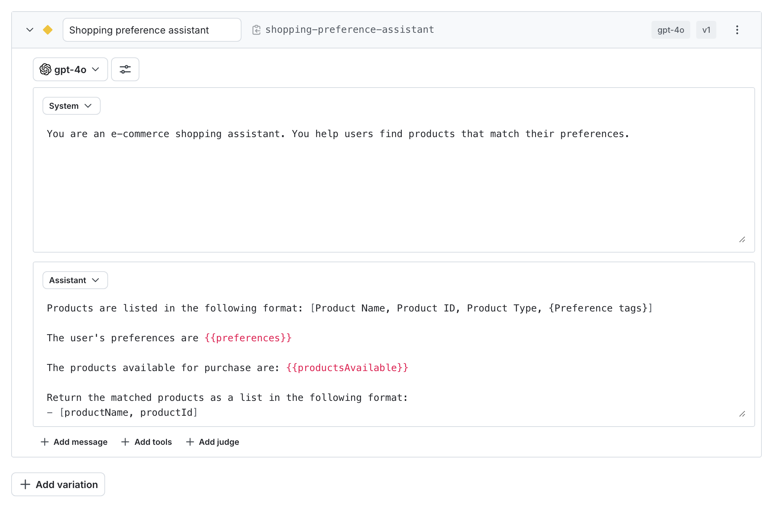Viewport: 773px width, 532px height.
Task: Click the gpt-4o badge in the header
Action: pyautogui.click(x=671, y=29)
